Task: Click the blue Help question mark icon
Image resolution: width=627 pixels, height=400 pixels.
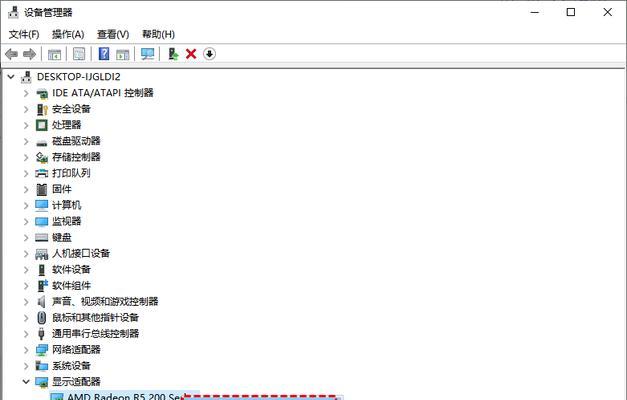Action: coord(104,54)
